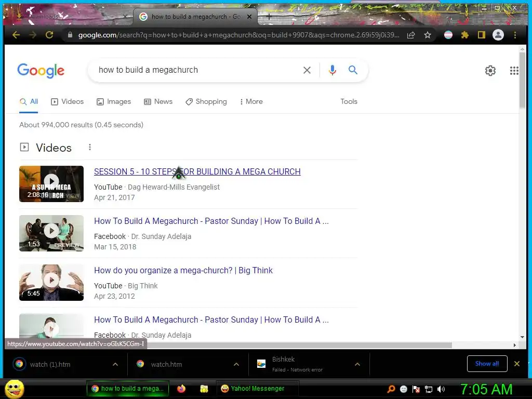Expand options for Bishkek failed download
532x399 pixels.
tap(357, 364)
